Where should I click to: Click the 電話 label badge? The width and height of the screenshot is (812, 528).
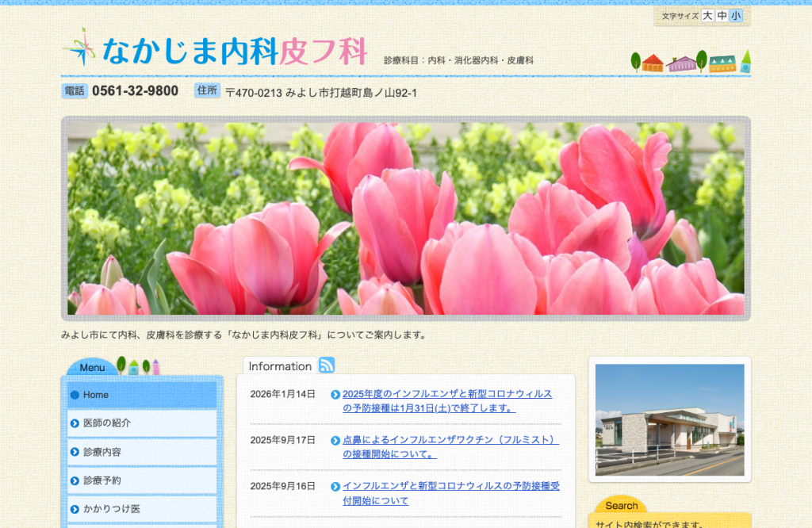[x=75, y=91]
